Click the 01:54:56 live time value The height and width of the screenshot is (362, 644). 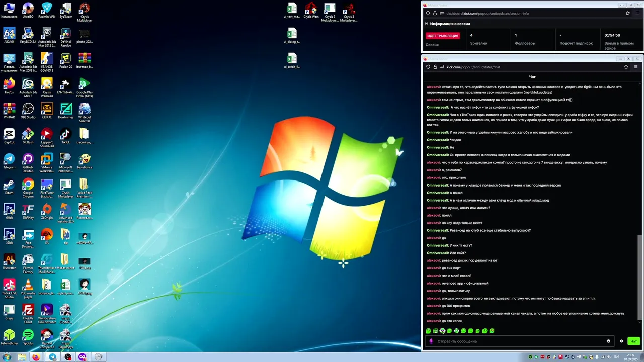[x=612, y=35]
